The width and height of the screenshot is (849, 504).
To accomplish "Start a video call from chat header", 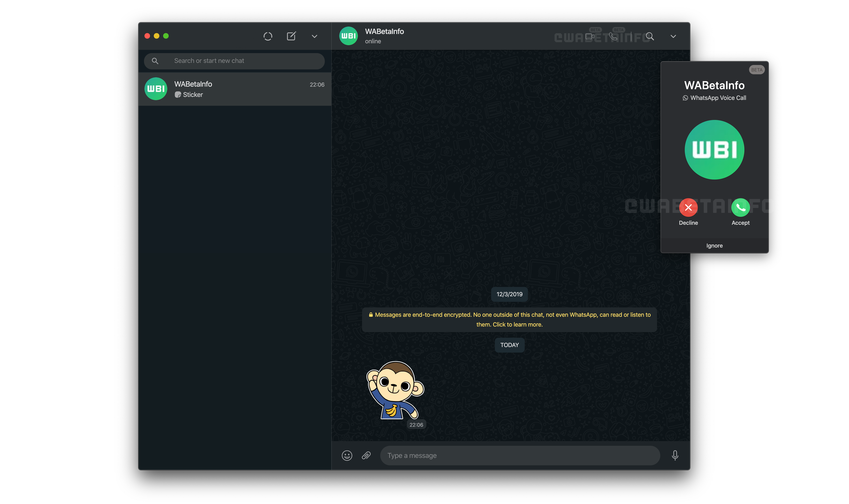I will point(589,36).
